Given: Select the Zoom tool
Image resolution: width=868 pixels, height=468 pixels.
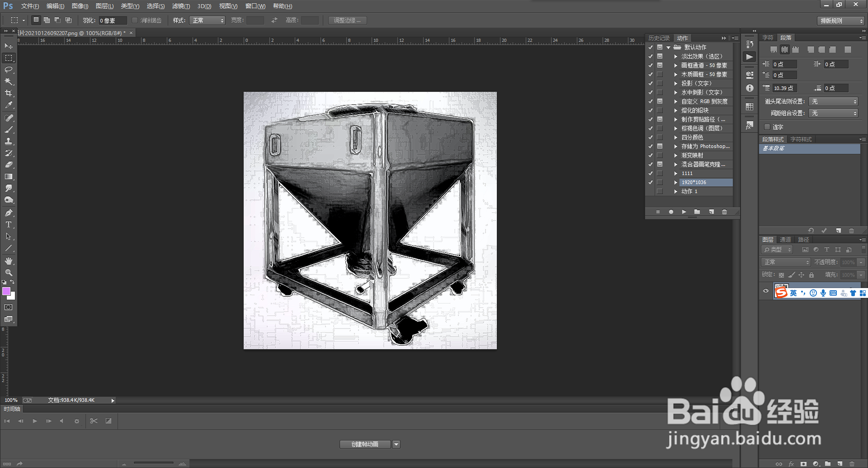Looking at the screenshot, I should [9, 273].
